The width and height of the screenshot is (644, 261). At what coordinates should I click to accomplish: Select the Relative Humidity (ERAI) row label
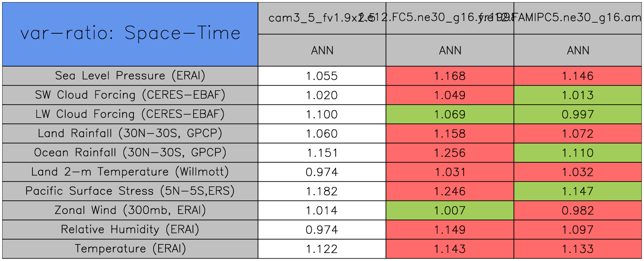point(130,230)
